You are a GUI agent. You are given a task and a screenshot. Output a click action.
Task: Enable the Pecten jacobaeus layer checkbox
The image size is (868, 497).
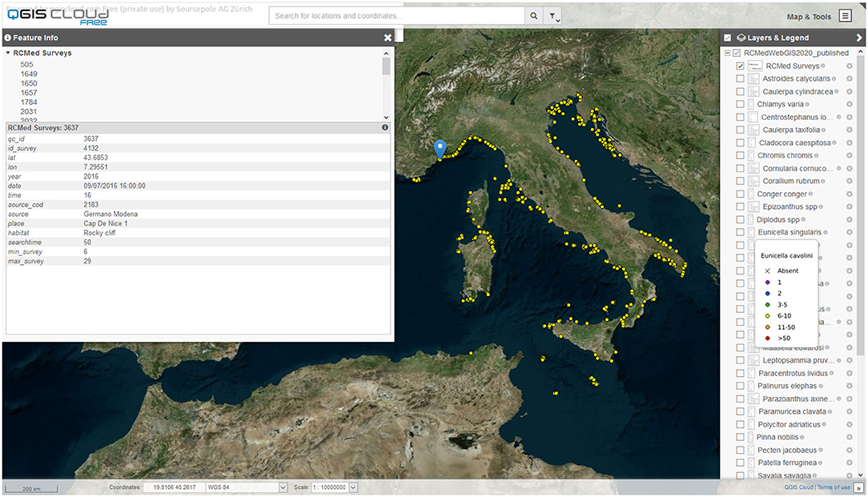(x=740, y=451)
